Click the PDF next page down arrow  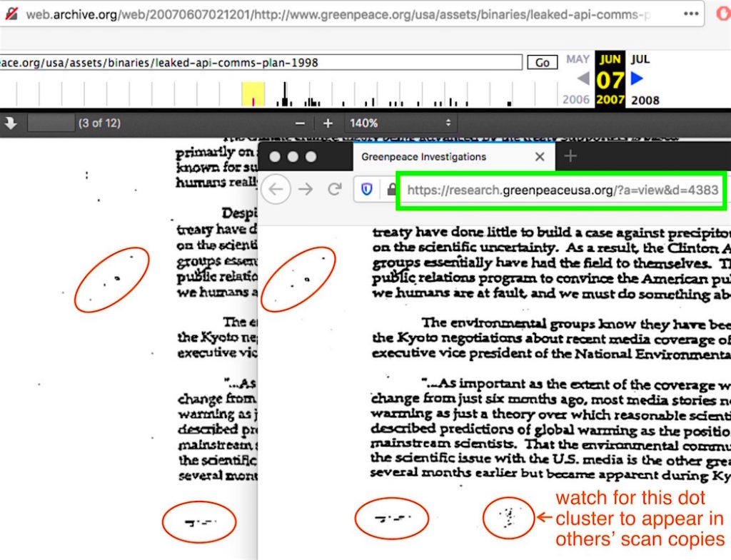click(x=11, y=123)
